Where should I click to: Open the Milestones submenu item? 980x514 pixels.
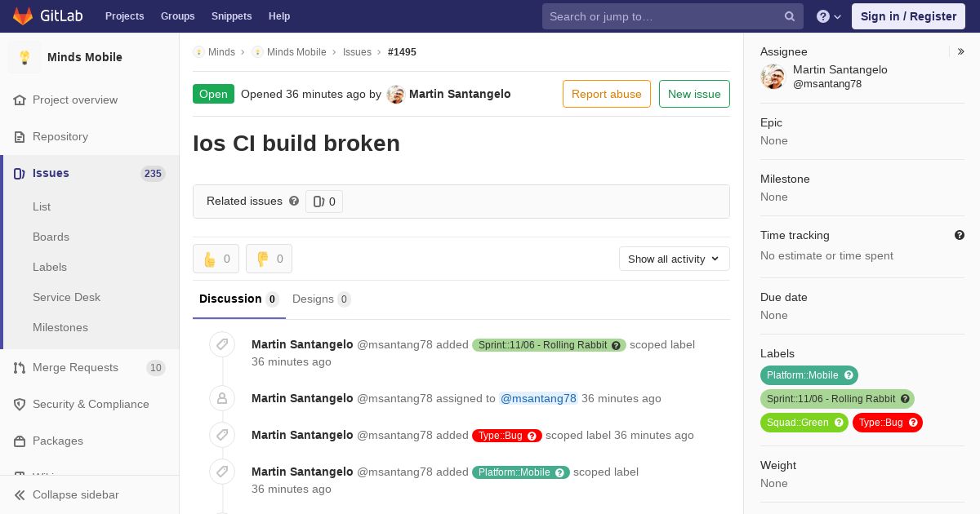coord(60,327)
